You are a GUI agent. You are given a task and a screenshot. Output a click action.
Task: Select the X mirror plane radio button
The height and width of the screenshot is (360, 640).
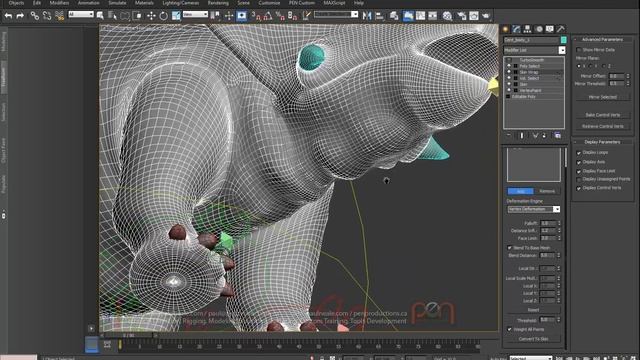point(579,66)
